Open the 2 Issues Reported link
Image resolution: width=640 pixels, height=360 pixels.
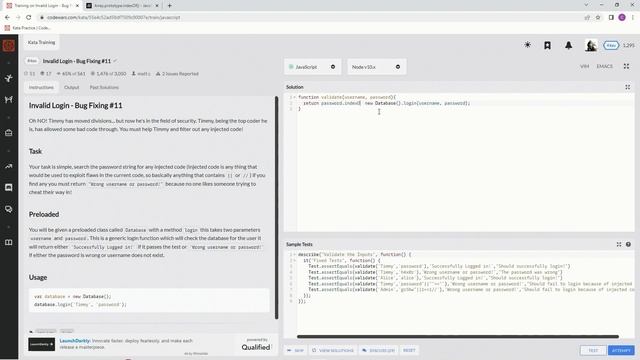pos(180,74)
